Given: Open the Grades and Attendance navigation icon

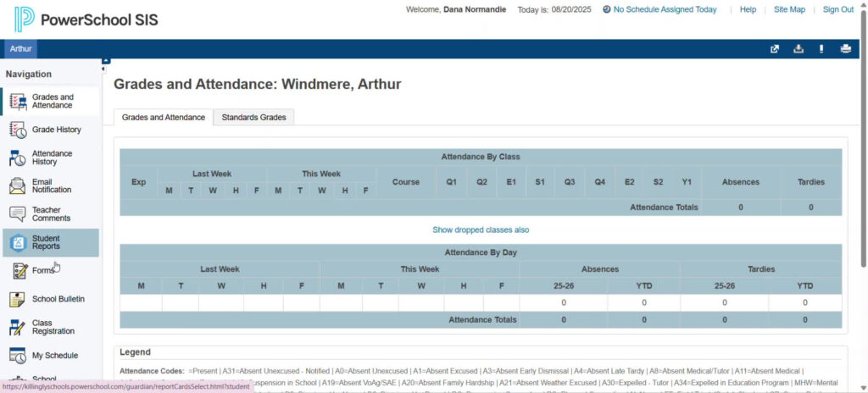Looking at the screenshot, I should (18, 102).
